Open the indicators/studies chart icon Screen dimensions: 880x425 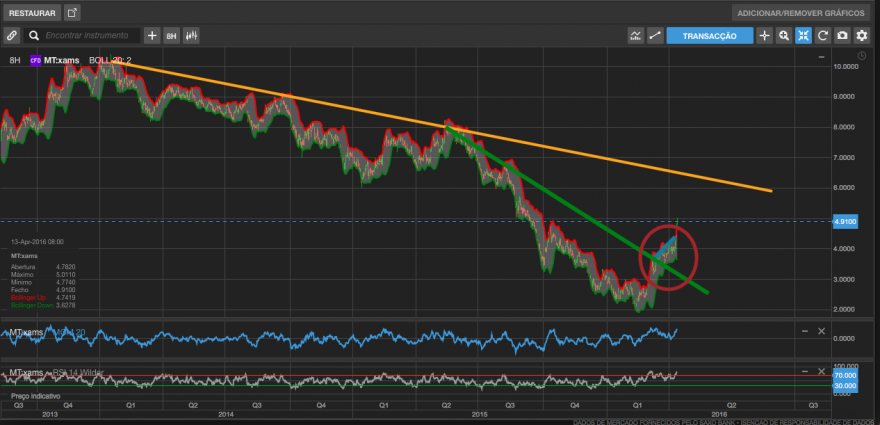tap(635, 35)
